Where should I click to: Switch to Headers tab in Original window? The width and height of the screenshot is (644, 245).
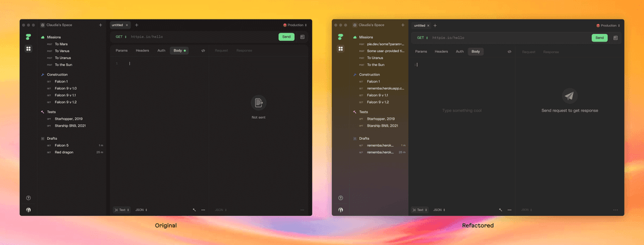tap(143, 50)
